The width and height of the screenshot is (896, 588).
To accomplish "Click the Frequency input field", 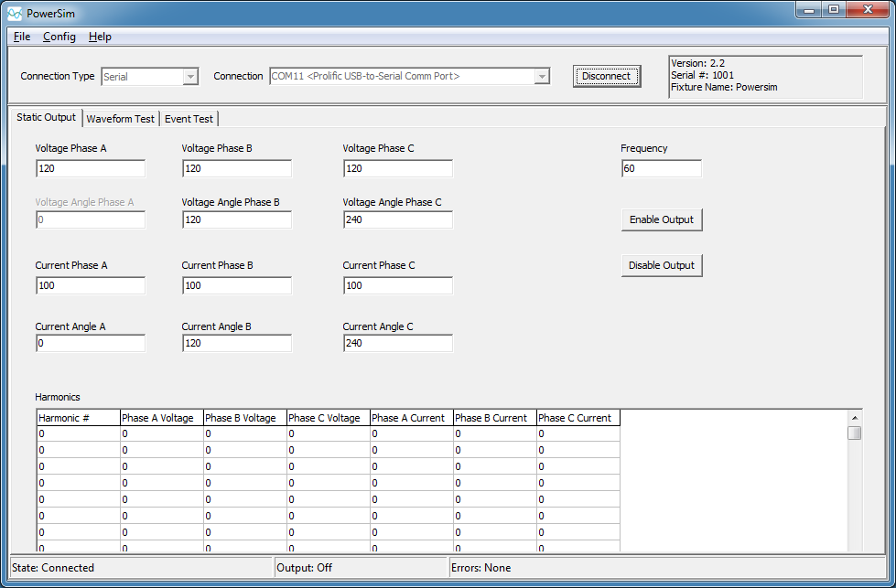I will [x=662, y=168].
